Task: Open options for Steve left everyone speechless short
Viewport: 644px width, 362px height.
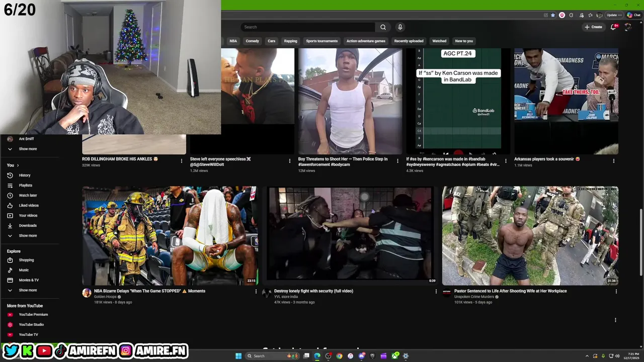Action: (x=289, y=161)
